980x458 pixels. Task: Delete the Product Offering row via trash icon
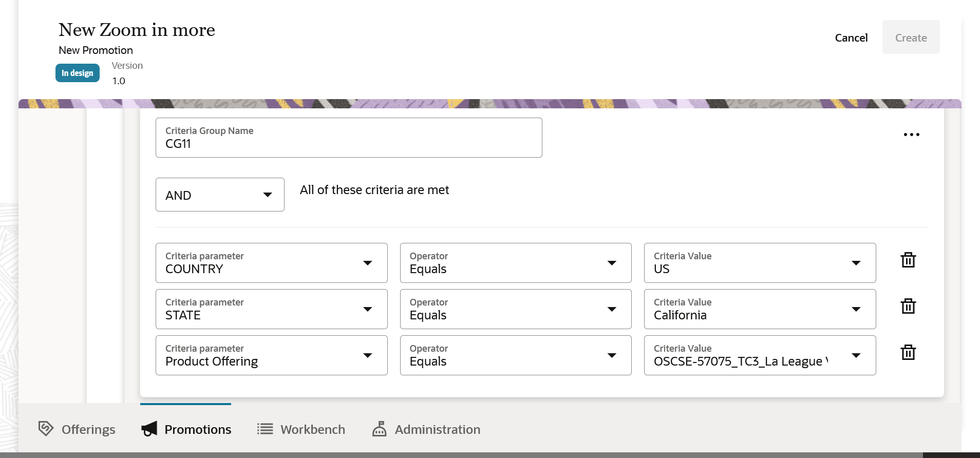point(908,352)
